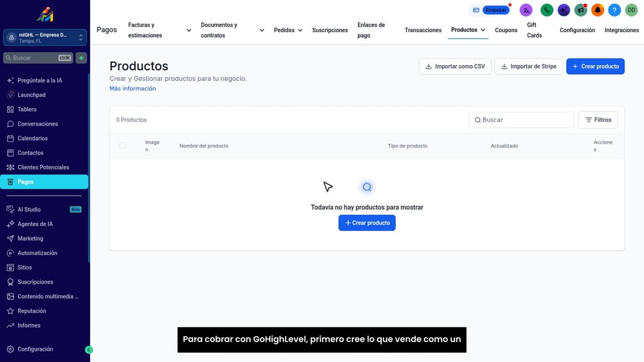This screenshot has width=644, height=362.
Task: Focus the products Buscar field
Action: [x=521, y=120]
